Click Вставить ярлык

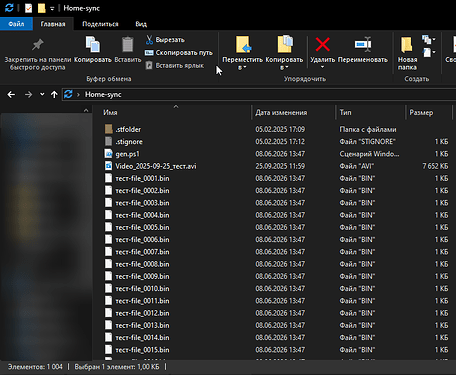(x=175, y=65)
